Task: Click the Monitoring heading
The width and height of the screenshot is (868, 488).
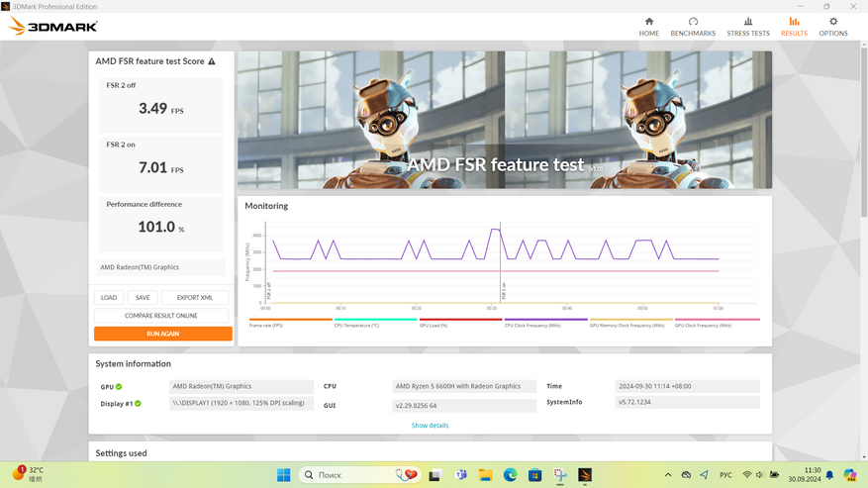Action: [x=266, y=206]
